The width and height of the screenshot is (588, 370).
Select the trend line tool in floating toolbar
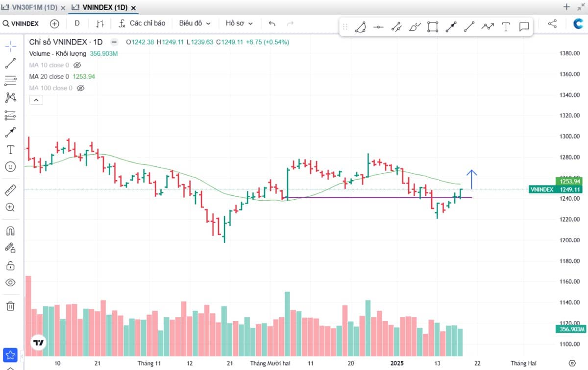[469, 26]
